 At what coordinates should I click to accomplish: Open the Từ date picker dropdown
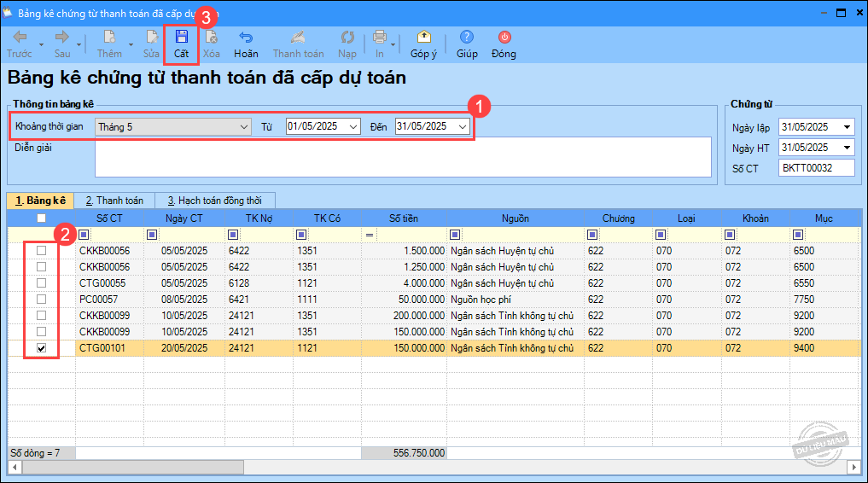tap(353, 127)
